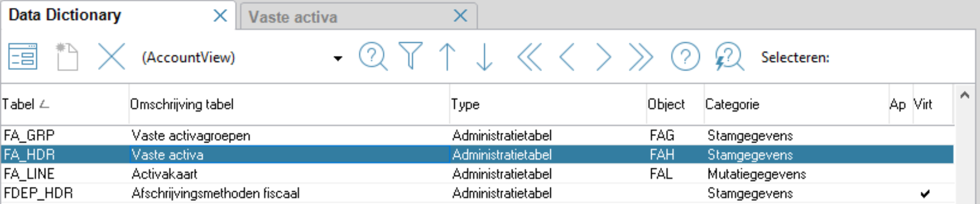Image resolution: width=980 pixels, height=204 pixels.
Task: Click the scrollbar up arrow
Action: click(965, 95)
